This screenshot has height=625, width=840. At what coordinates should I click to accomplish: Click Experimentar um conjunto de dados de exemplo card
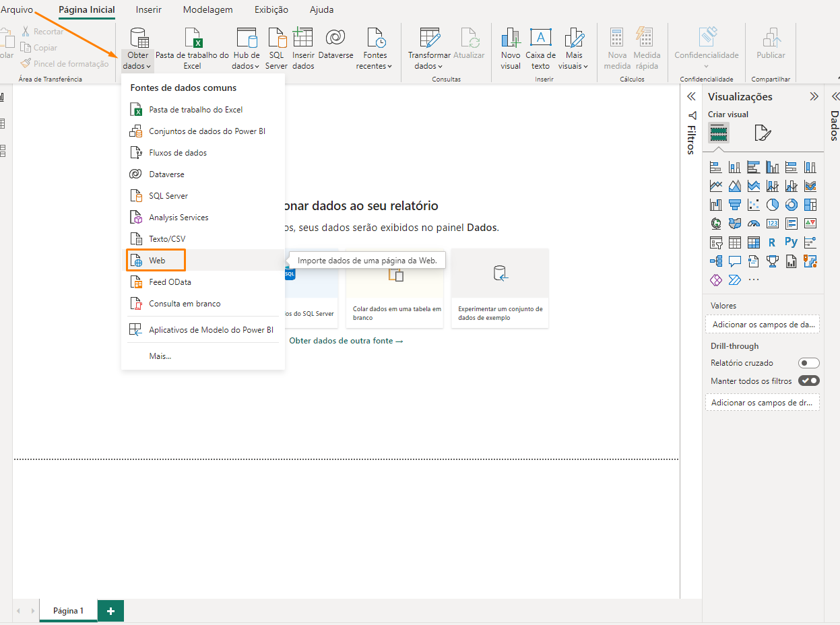pos(500,288)
